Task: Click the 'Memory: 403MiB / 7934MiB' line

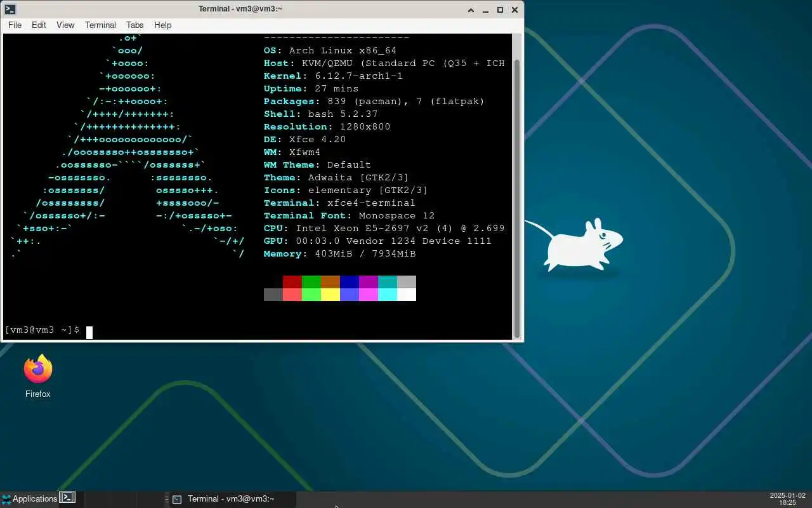Action: click(x=340, y=254)
